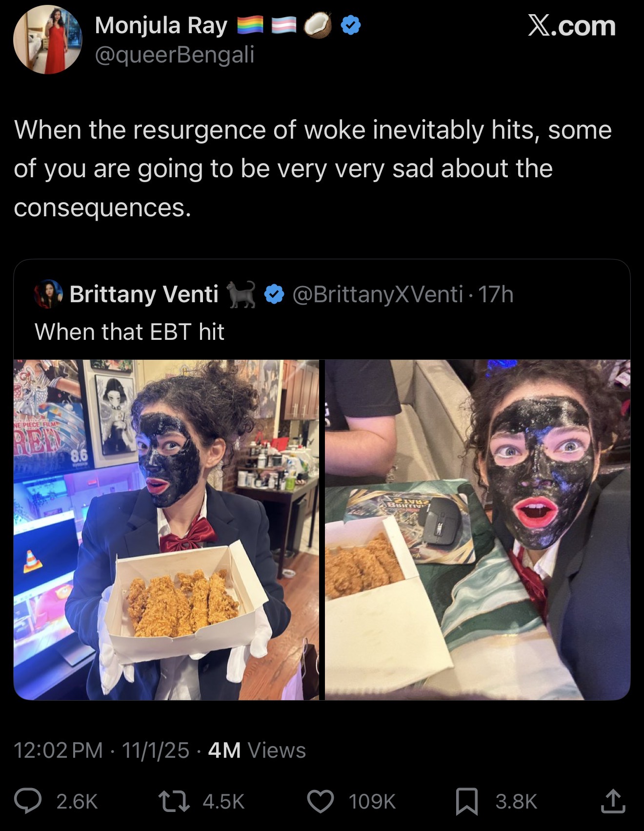
Task: Bookmark this post
Action: [x=467, y=802]
